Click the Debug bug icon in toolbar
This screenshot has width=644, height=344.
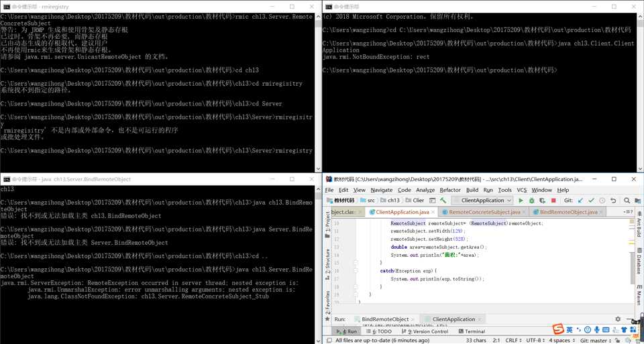(531, 200)
